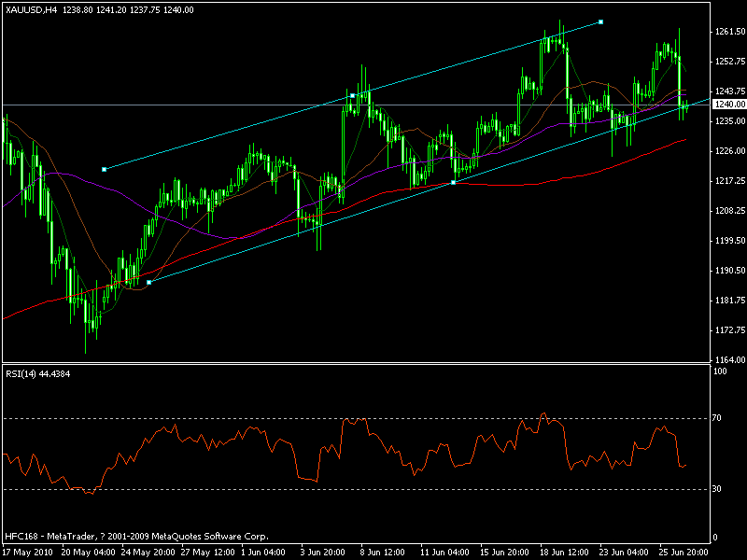Click the 1252.75 price scale label
This screenshot has width=747, height=560.
(730, 62)
